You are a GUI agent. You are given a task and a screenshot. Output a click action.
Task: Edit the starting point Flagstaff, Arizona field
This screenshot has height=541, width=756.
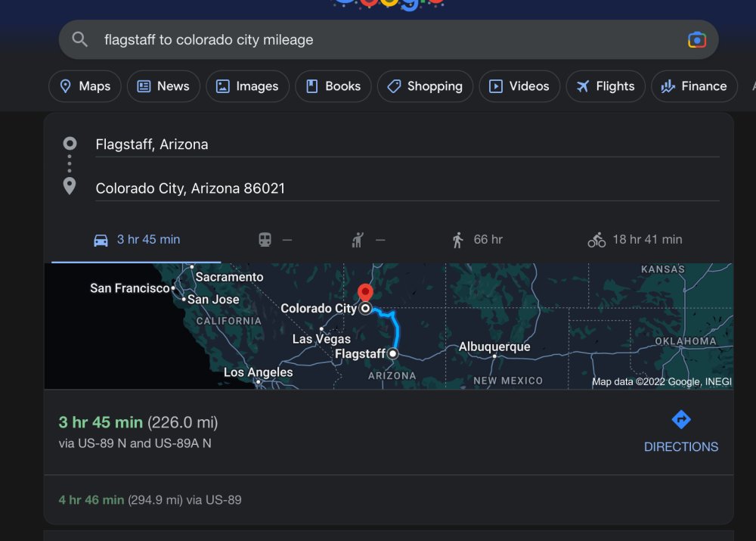[407, 145]
